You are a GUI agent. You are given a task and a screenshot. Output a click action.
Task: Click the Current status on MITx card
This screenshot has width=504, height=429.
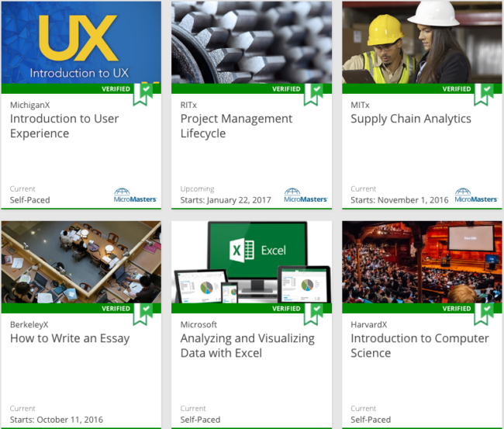[x=363, y=189]
